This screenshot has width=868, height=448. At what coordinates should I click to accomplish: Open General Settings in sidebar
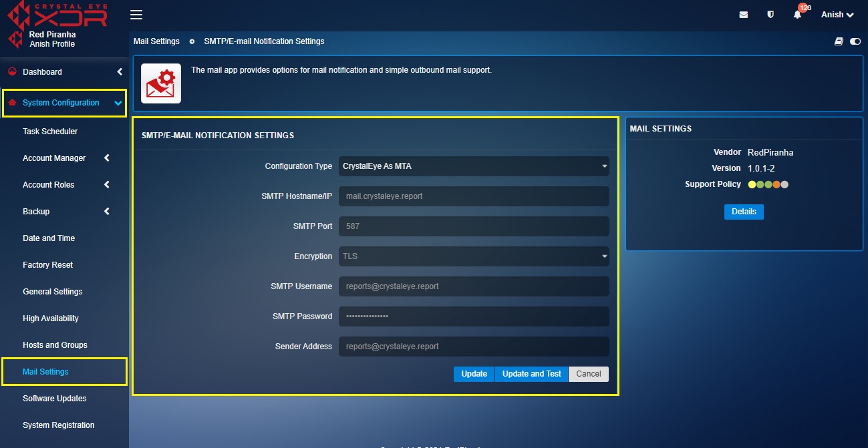pos(53,292)
